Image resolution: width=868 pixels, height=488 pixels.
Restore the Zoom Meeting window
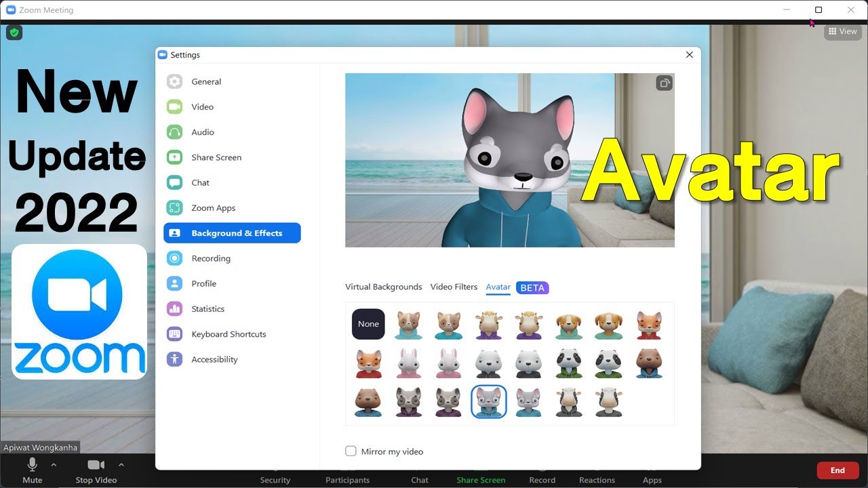coord(818,10)
